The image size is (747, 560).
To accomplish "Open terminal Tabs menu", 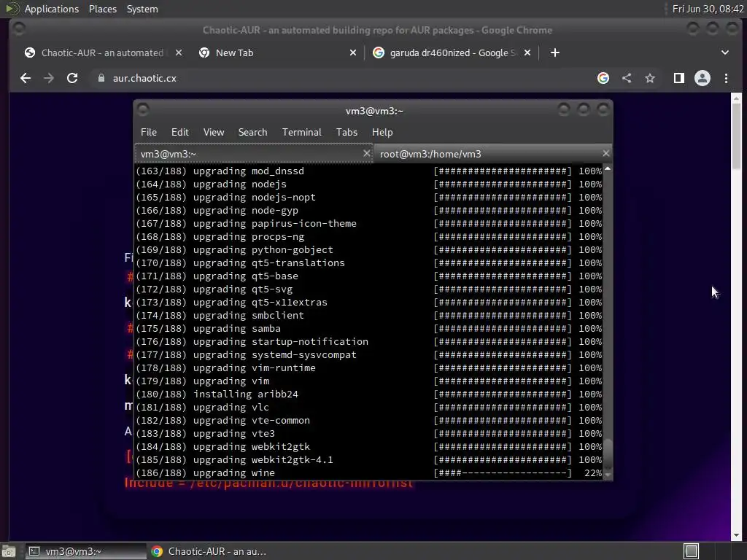I will 347,133.
